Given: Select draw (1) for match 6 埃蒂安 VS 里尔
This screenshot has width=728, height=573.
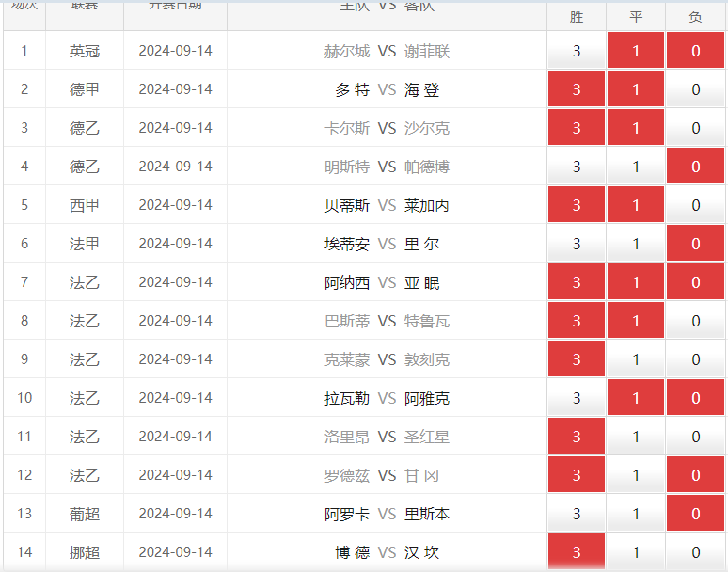Looking at the screenshot, I should [x=636, y=243].
